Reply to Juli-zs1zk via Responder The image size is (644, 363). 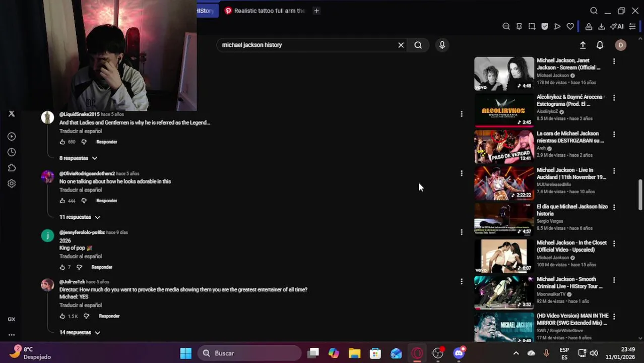pos(109,316)
